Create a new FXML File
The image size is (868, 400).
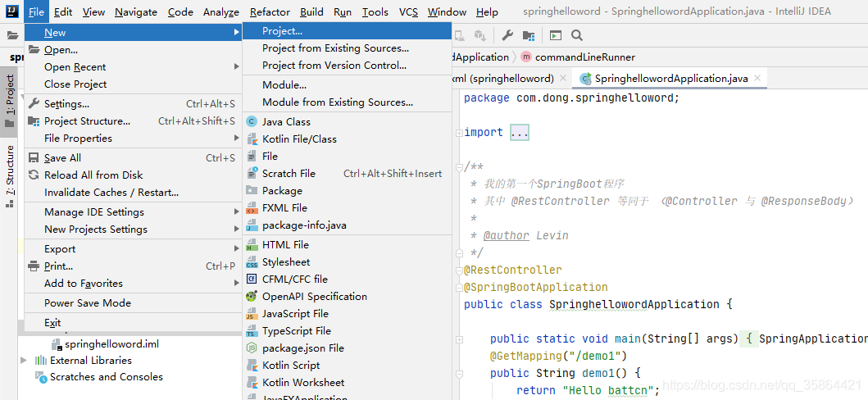(347, 207)
